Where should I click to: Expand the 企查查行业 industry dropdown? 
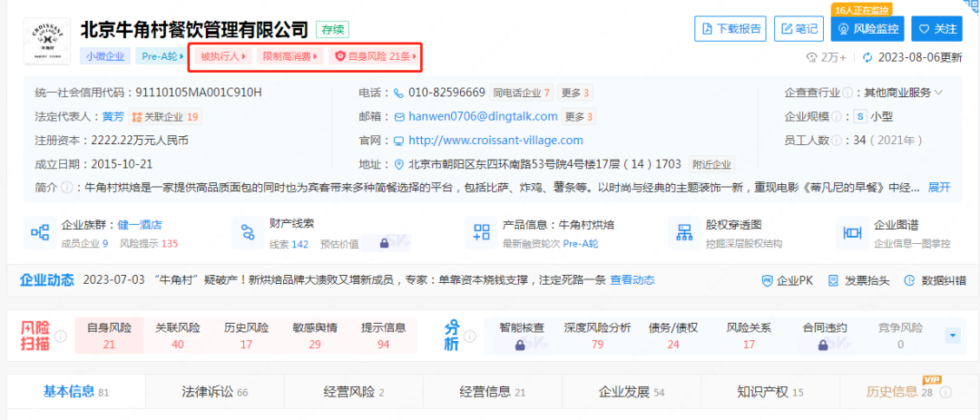(938, 93)
